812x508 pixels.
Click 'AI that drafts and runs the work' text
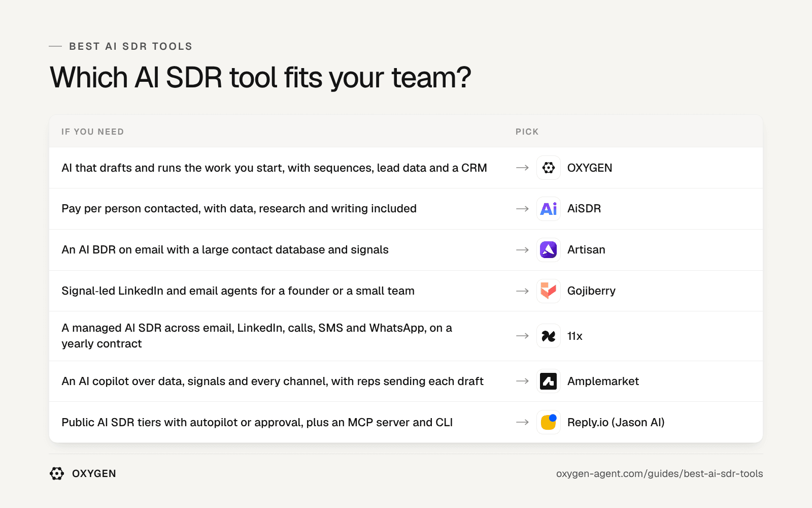(x=274, y=168)
